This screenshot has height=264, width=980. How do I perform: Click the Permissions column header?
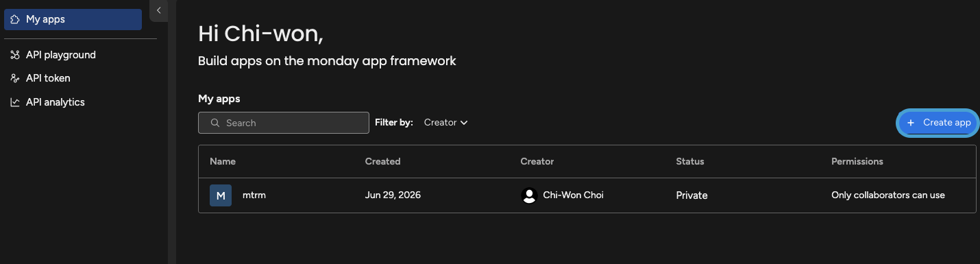click(857, 162)
